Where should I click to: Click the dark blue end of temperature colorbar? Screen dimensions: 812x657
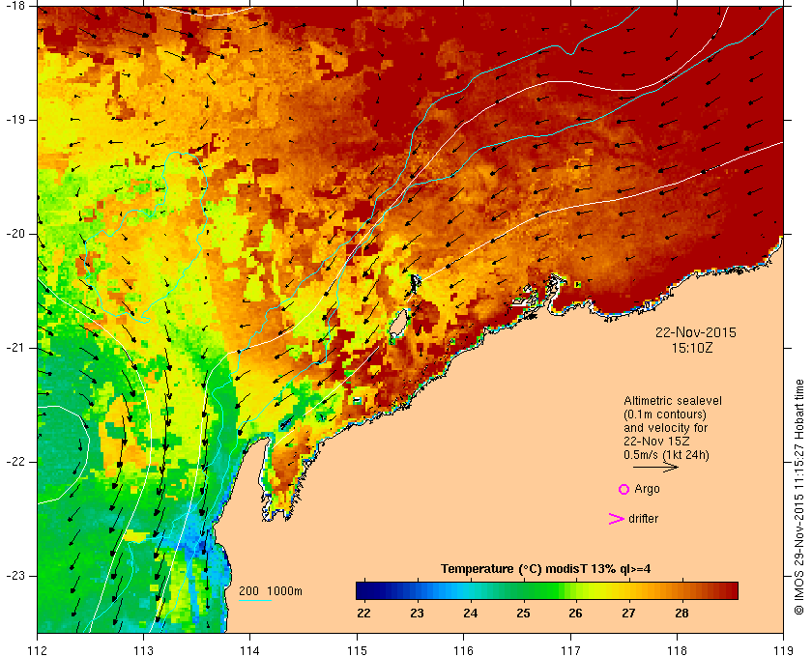pyautogui.click(x=362, y=590)
